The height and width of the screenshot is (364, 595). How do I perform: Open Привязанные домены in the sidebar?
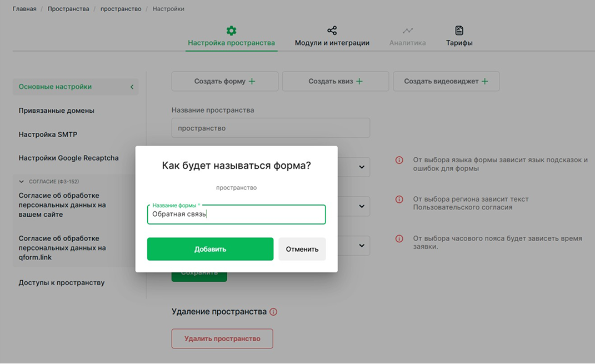pos(56,111)
